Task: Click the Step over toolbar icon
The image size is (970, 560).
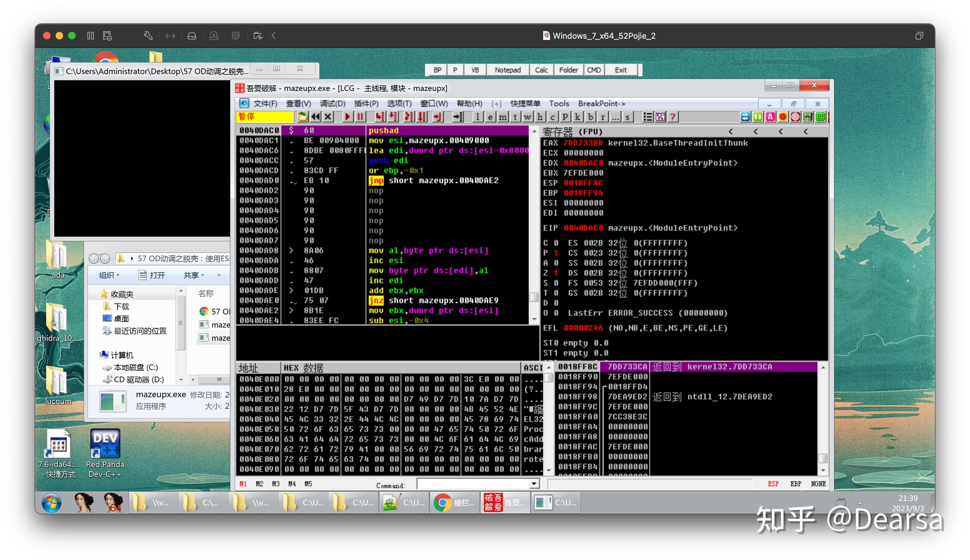Action: [393, 117]
